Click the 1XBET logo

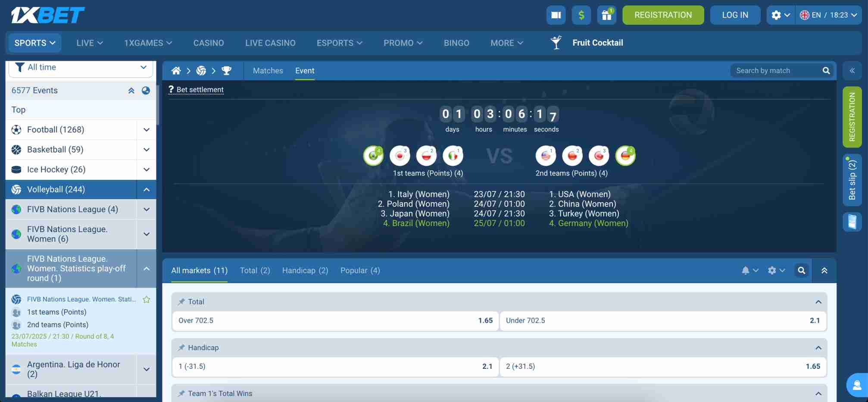pyautogui.click(x=47, y=15)
